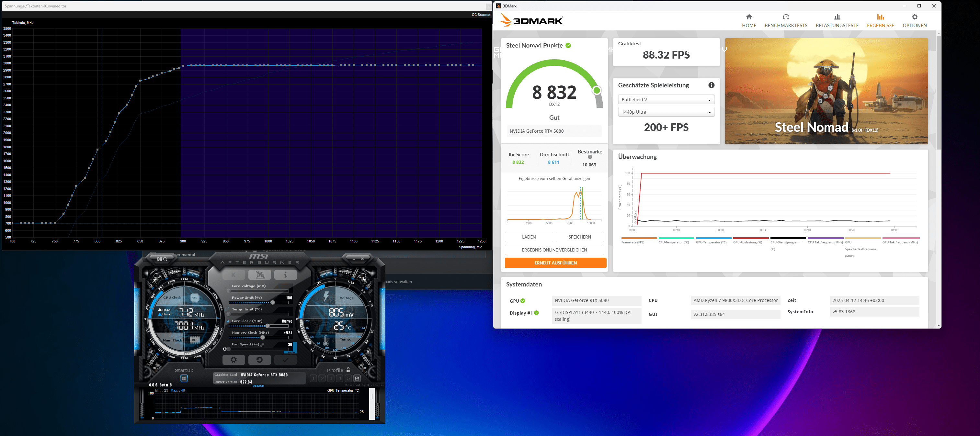
Task: Open Afterburner settings gear button
Action: click(234, 360)
